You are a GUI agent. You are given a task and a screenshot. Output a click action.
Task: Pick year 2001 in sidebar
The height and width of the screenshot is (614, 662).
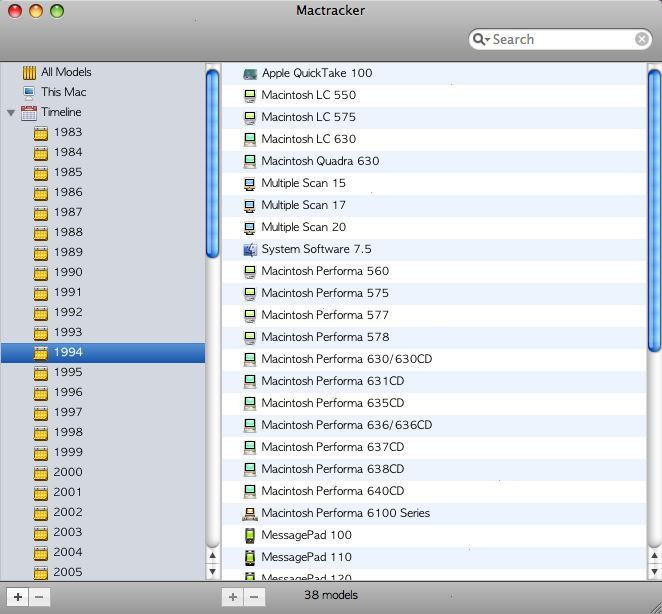click(103, 492)
